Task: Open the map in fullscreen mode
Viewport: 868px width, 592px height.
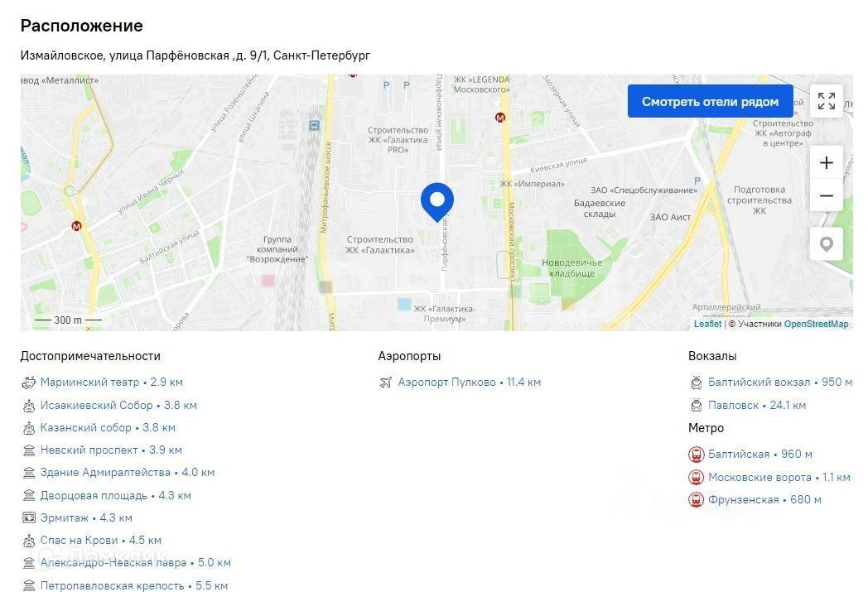Action: coord(826,101)
